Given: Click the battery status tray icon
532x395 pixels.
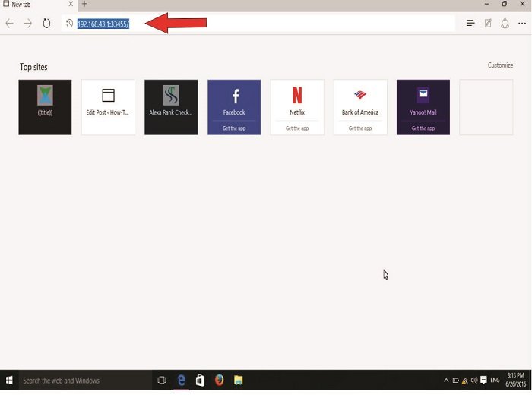Looking at the screenshot, I should (x=456, y=381).
